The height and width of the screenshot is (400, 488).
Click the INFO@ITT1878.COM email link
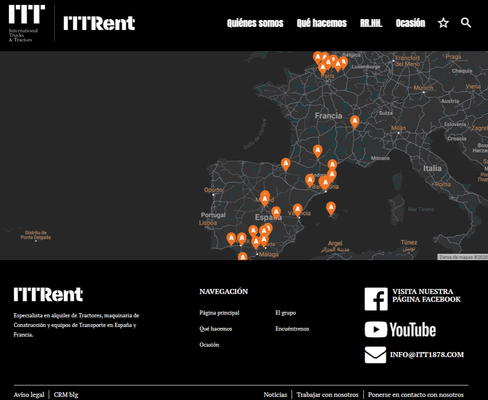427,354
